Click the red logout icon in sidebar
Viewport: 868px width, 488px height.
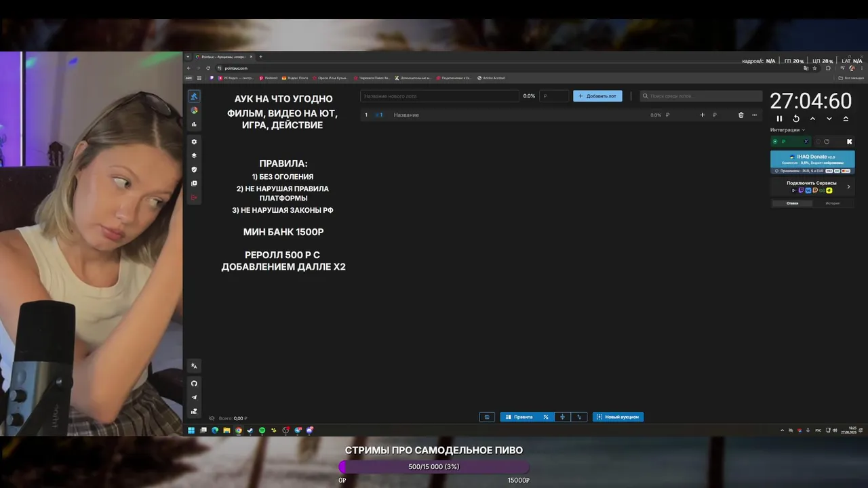point(194,197)
